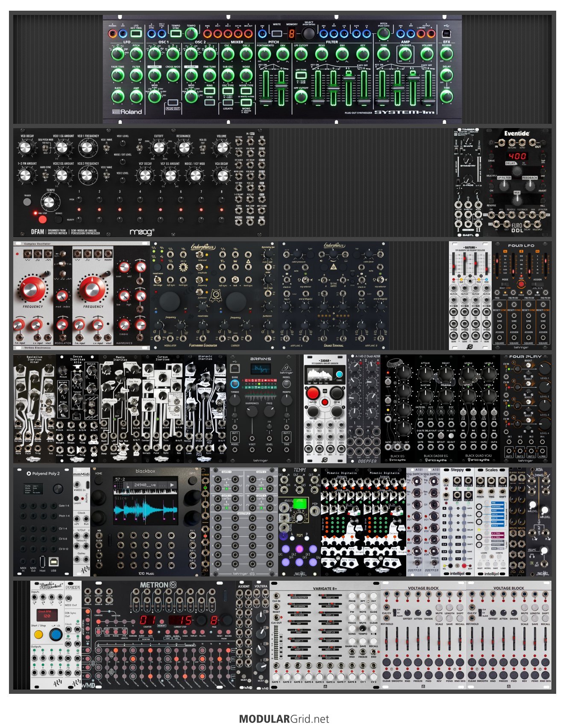The width and height of the screenshot is (569, 728).
Task: Flip the VCA EG fast/slow switch on DFAM
Action: coord(202,148)
